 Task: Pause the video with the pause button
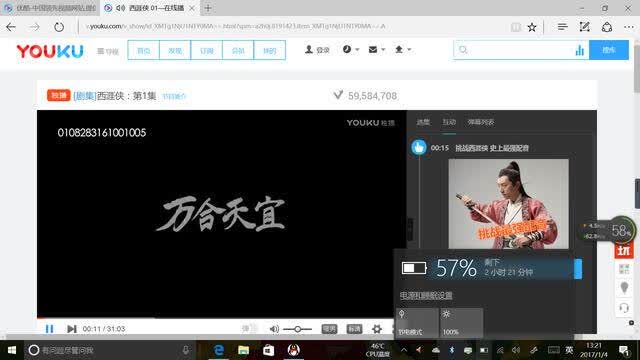(x=49, y=329)
